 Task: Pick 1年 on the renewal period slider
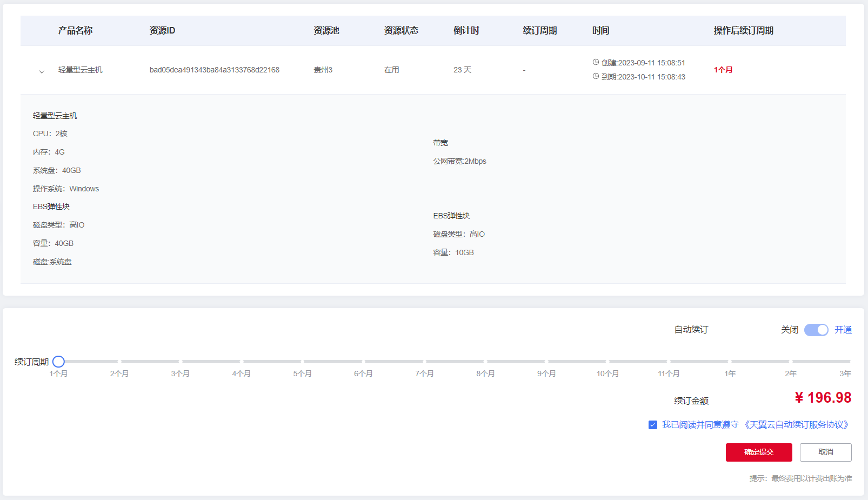click(730, 362)
